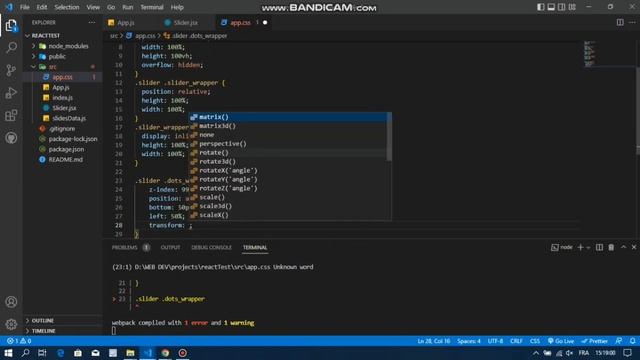The width and height of the screenshot is (640, 360).
Task: Open the Help menu
Action: click(177, 7)
